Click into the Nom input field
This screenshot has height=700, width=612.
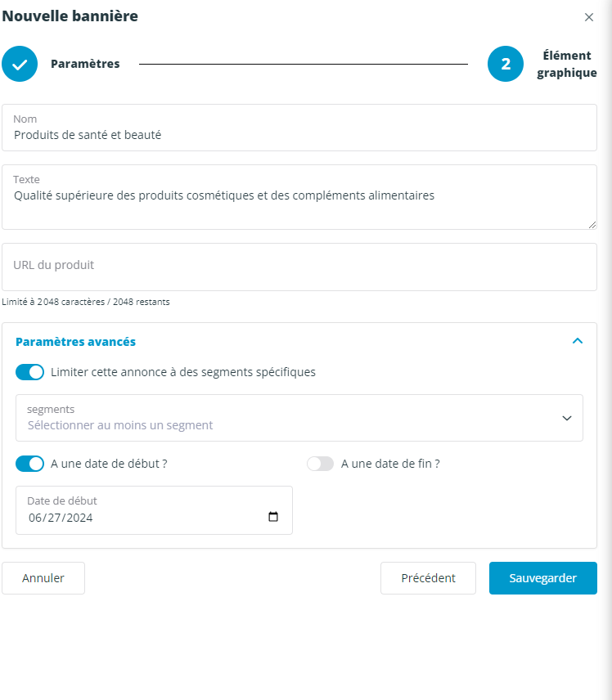click(x=299, y=128)
